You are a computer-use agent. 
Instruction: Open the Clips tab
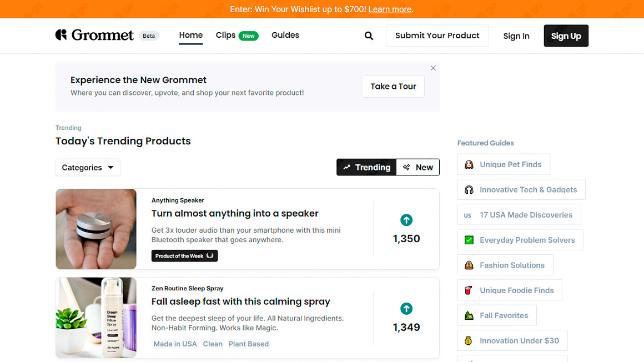click(225, 36)
